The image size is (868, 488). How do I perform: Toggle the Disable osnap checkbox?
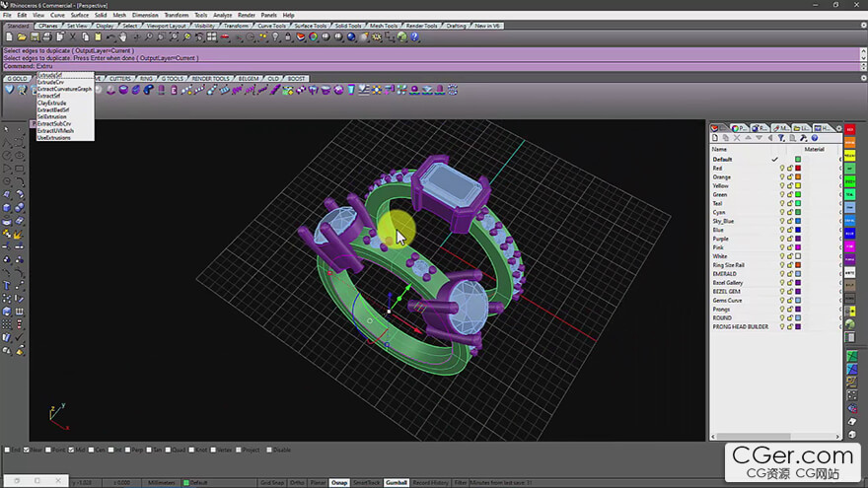[x=269, y=450]
